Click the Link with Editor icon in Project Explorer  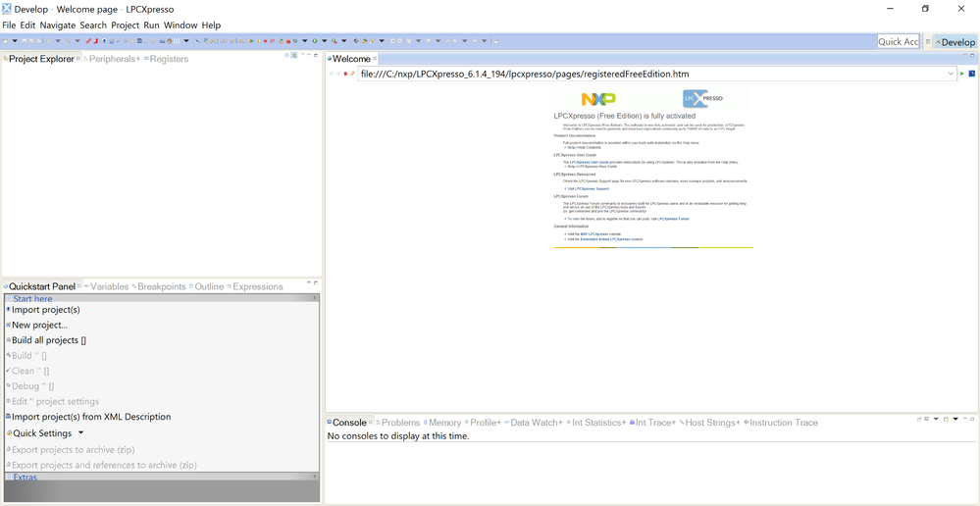(x=293, y=55)
